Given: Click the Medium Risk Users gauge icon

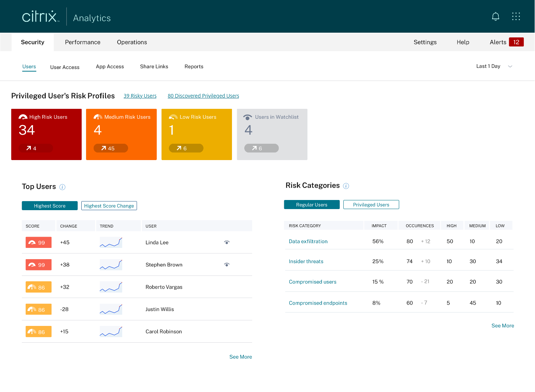Looking at the screenshot, I should tap(98, 117).
